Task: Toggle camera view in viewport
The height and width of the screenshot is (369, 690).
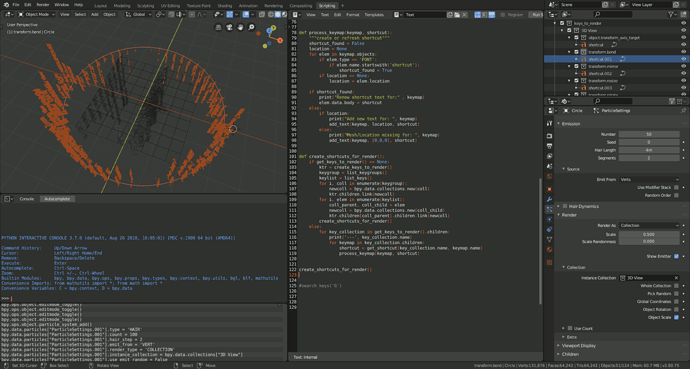Action: [x=229, y=27]
